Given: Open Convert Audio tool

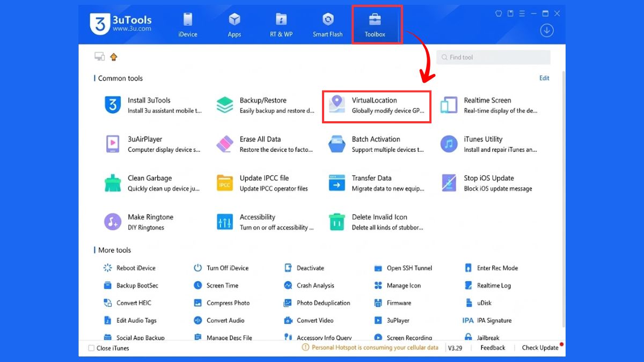Looking at the screenshot, I should (218, 321).
